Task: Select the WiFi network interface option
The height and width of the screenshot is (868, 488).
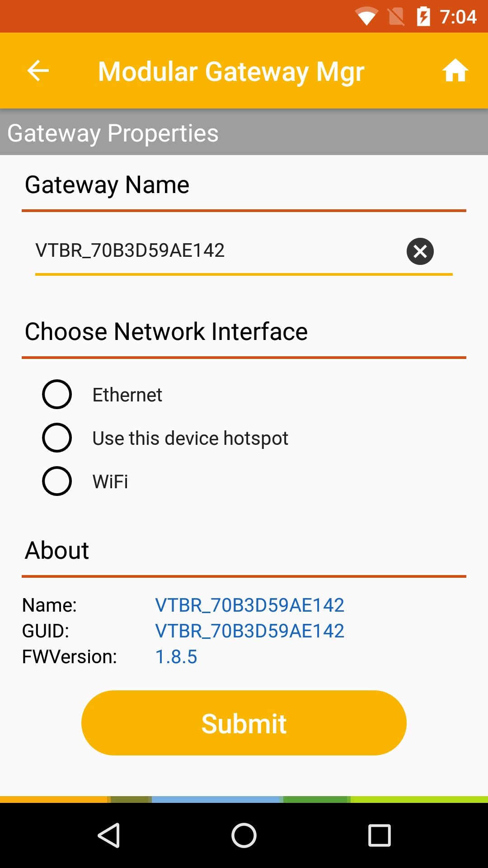Action: (57, 481)
